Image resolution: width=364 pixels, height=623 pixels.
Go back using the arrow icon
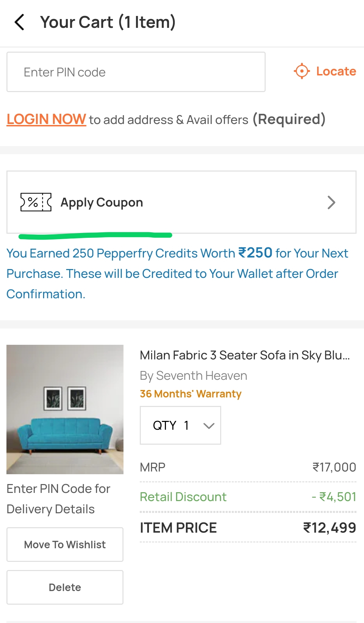[x=19, y=22]
